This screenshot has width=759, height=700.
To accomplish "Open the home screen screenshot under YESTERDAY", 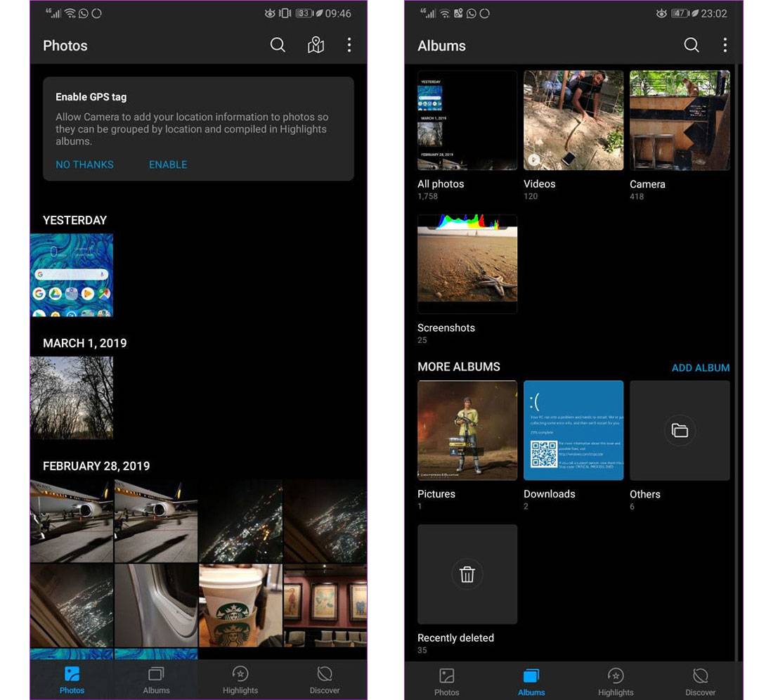I will (x=72, y=275).
